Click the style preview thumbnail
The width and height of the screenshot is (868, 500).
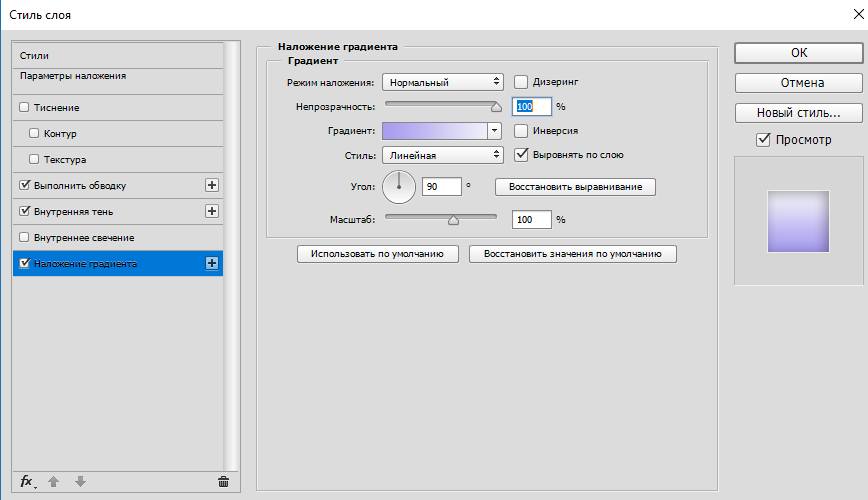tap(798, 221)
